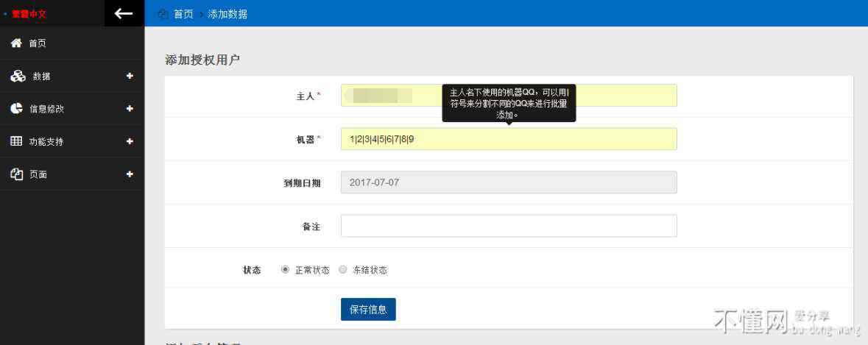Image resolution: width=868 pixels, height=345 pixels.
Task: Click the 添加授权用户 heading text
Action: coord(202,60)
